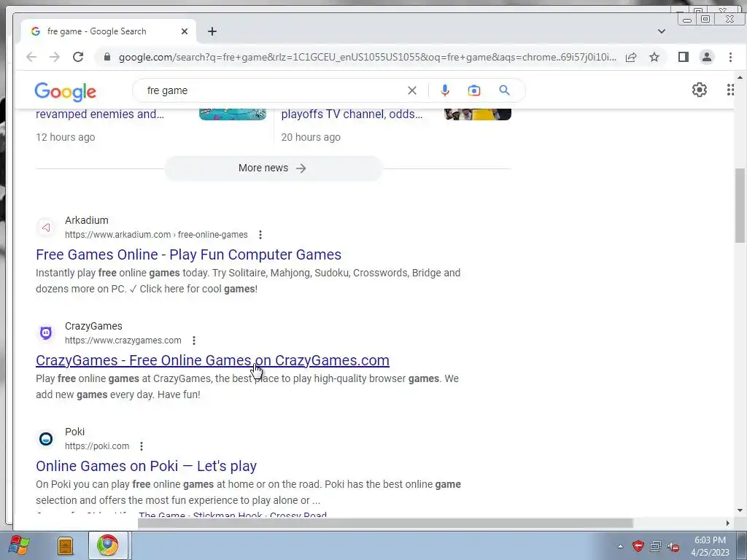Screen dimensions: 747x560
Task: Click the muted volume tray icon
Action: [673, 546]
